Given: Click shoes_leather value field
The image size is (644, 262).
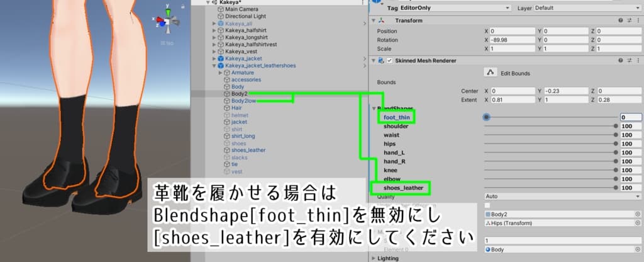Looking at the screenshot, I should [631, 188].
